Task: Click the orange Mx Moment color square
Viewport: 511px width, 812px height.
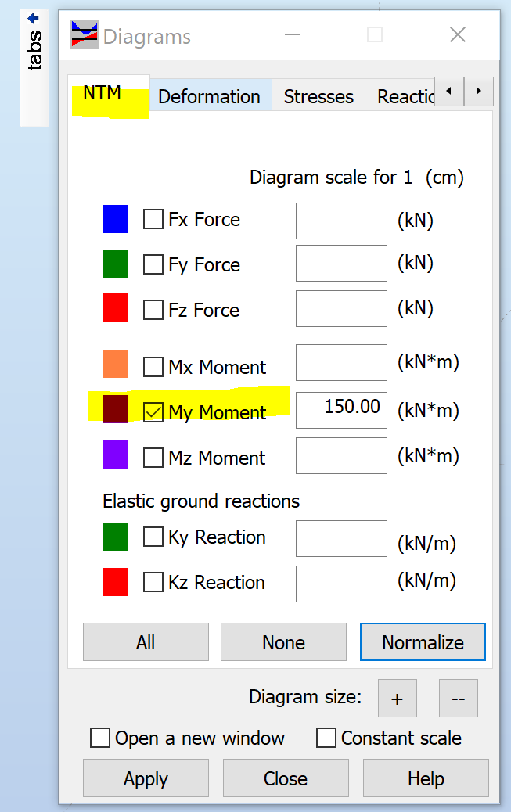Action: (114, 364)
